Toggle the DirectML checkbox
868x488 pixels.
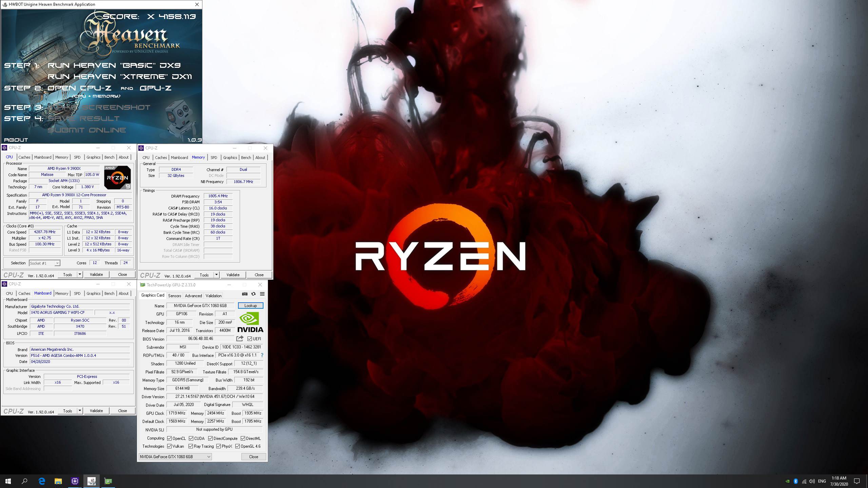click(243, 438)
